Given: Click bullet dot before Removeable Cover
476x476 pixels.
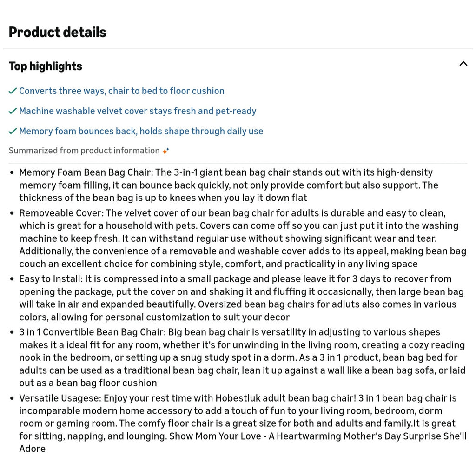Looking at the screenshot, I should point(12,213).
